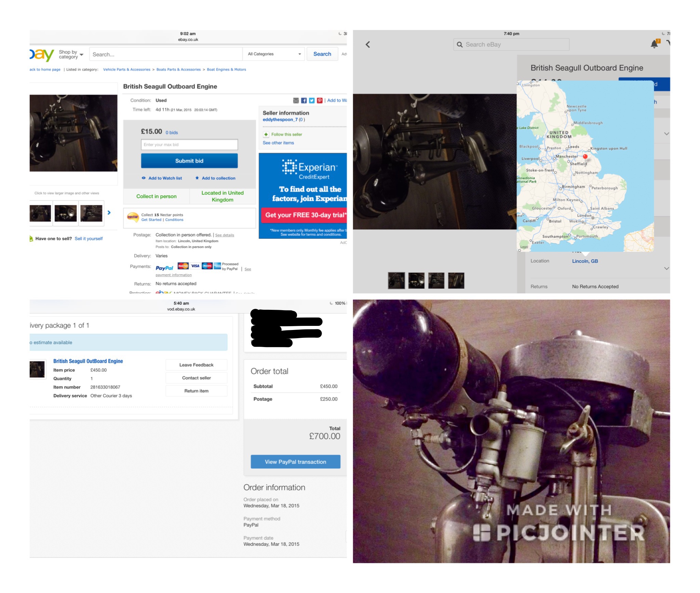
Task: Click Sell it yourself link
Action: click(x=89, y=238)
